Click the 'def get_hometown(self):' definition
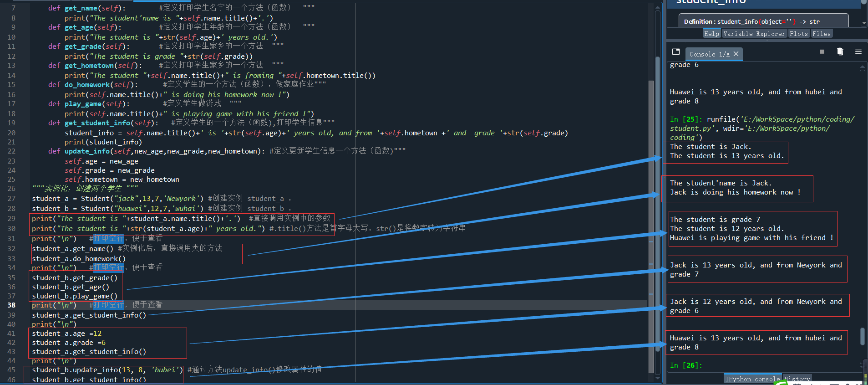The width and height of the screenshot is (868, 385). pyautogui.click(x=95, y=66)
